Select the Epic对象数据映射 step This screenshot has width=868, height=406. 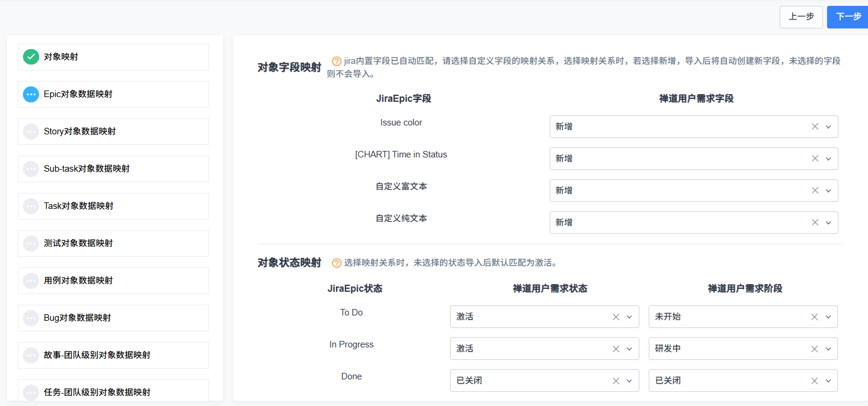pyautogui.click(x=113, y=94)
